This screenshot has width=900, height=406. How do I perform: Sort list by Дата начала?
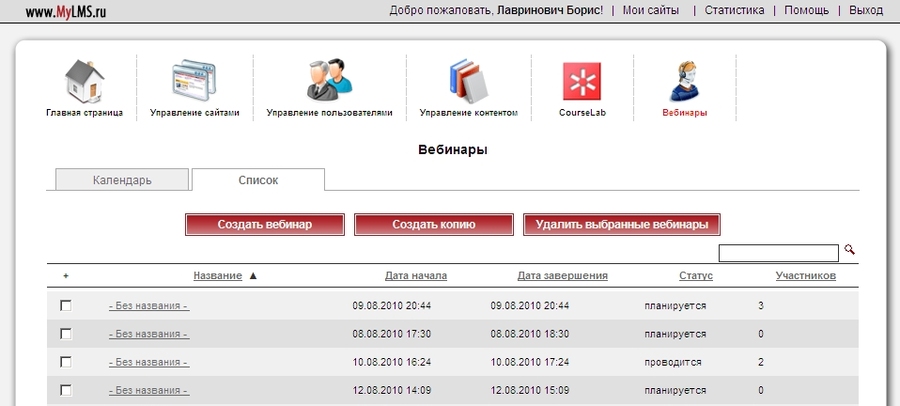point(415,276)
